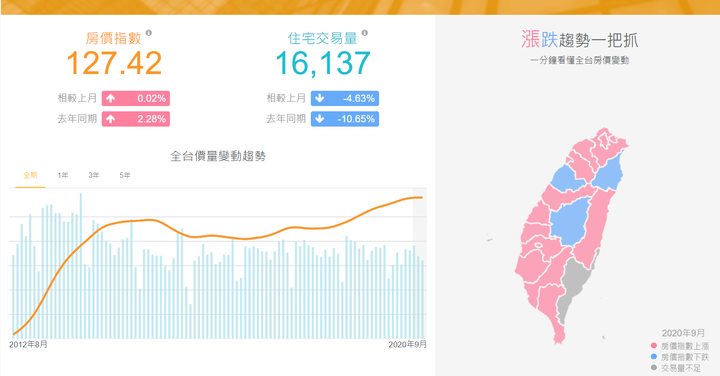Select the 全期 chart range tab

click(30, 175)
